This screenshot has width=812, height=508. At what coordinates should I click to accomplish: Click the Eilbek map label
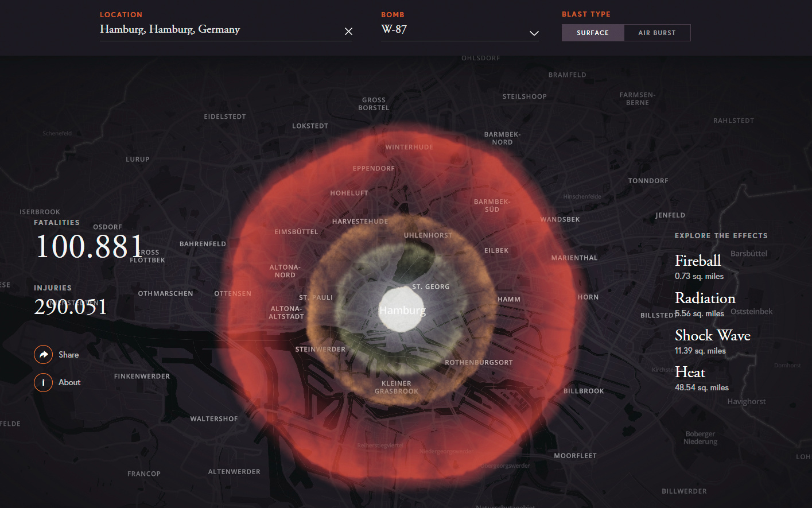(496, 251)
